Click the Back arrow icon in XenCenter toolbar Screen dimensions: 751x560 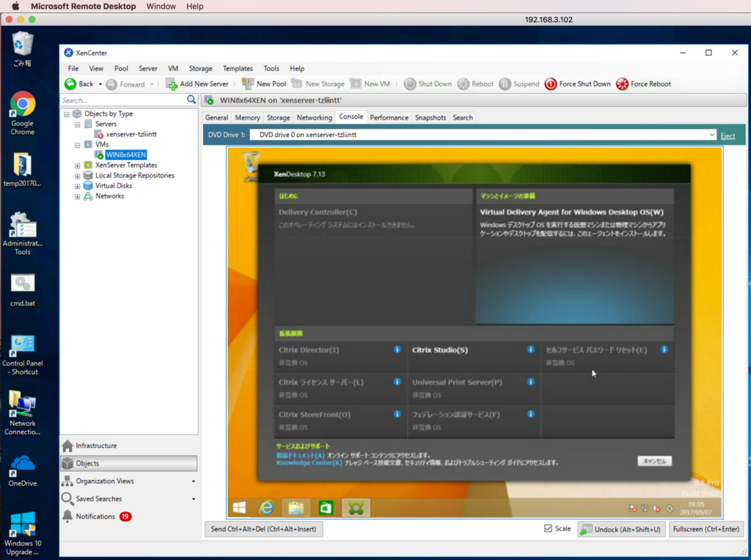(70, 84)
